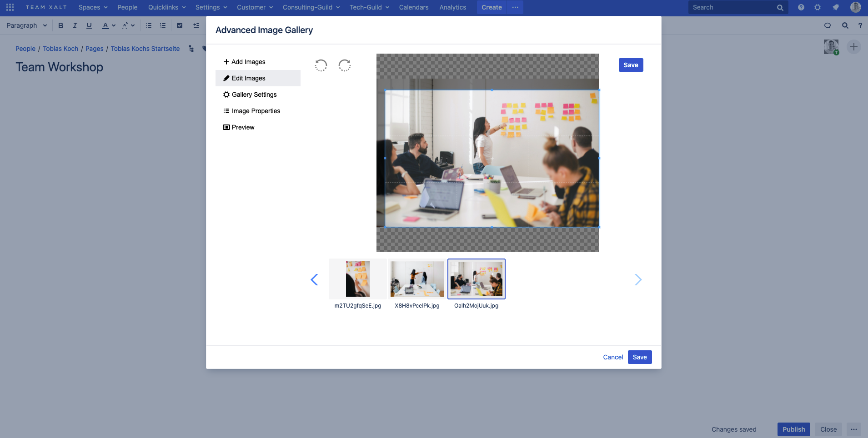Open People in top navigation
This screenshot has width=868, height=438.
click(x=127, y=7)
